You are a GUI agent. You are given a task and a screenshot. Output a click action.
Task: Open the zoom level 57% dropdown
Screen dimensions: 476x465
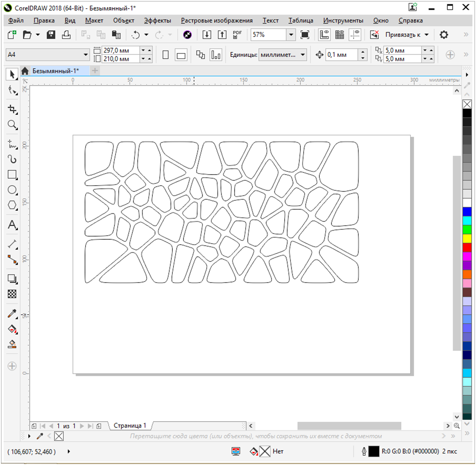tap(291, 35)
